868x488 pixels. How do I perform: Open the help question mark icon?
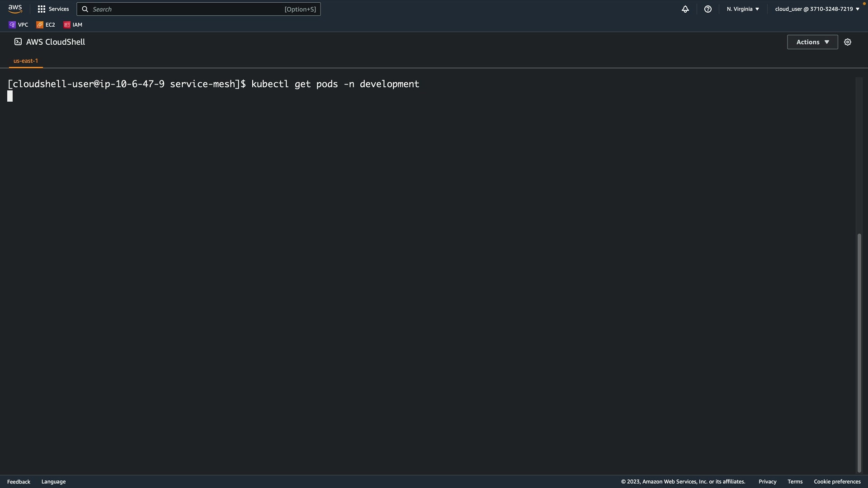[708, 9]
